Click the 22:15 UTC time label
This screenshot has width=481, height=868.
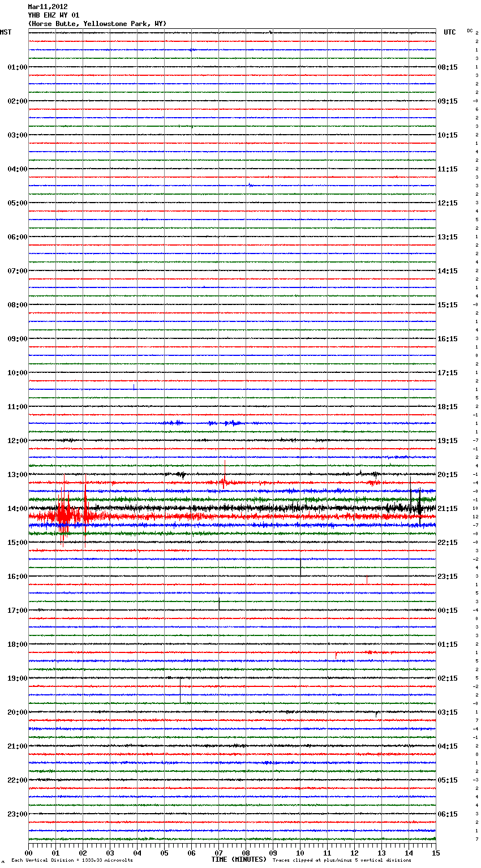(x=448, y=543)
